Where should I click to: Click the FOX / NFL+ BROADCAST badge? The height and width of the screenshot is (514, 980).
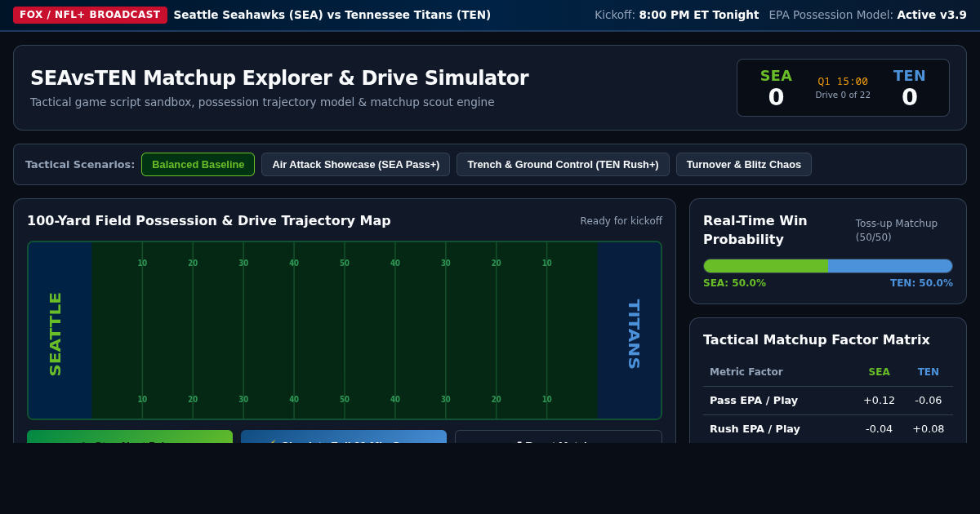(90, 15)
